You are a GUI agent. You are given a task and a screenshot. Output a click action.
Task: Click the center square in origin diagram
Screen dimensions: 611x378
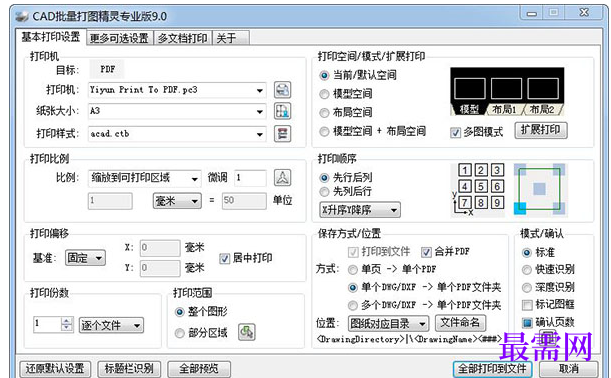point(539,189)
